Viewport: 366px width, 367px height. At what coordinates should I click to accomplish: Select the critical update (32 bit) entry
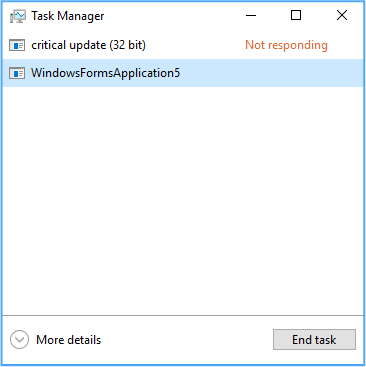183,45
